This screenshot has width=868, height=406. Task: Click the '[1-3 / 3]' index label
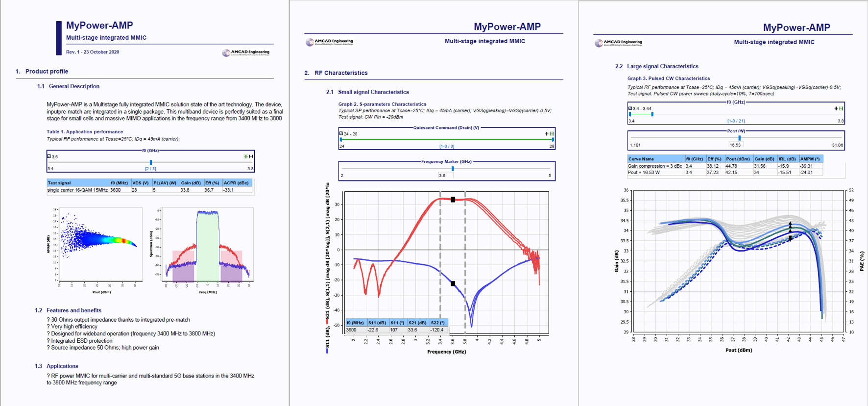pos(447,146)
